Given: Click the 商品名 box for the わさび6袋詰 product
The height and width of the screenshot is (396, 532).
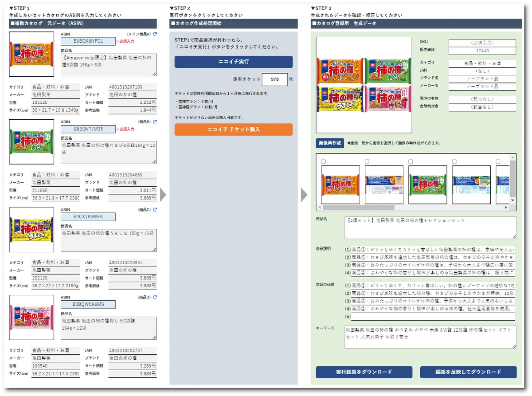Looking at the screenshot, I should pyautogui.click(x=109, y=153).
